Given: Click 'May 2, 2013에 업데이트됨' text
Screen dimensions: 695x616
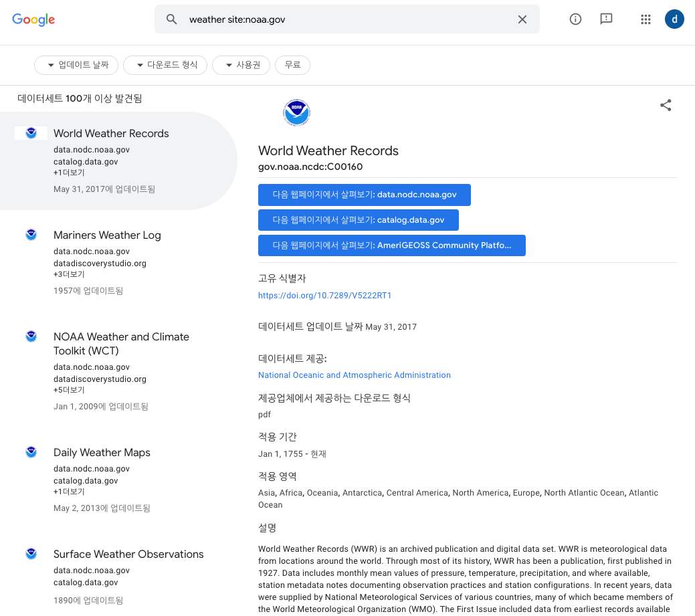Looking at the screenshot, I should [102, 508].
